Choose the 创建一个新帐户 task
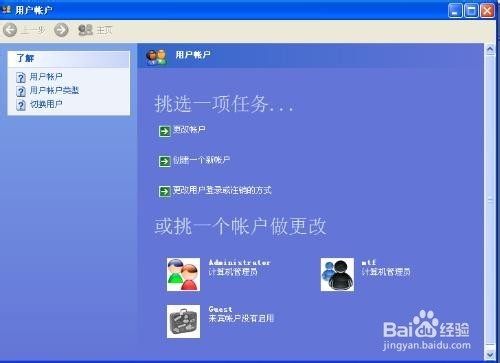The width and height of the screenshot is (500, 363). [x=201, y=160]
